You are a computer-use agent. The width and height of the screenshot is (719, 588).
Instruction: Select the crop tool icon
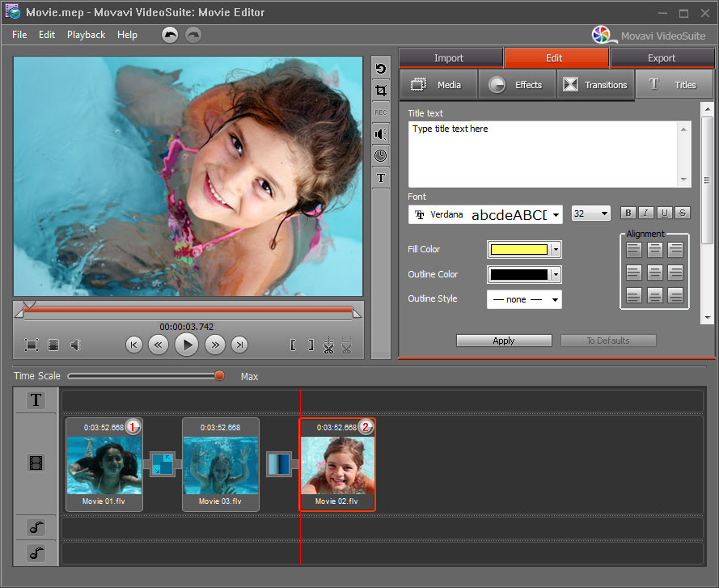381,91
